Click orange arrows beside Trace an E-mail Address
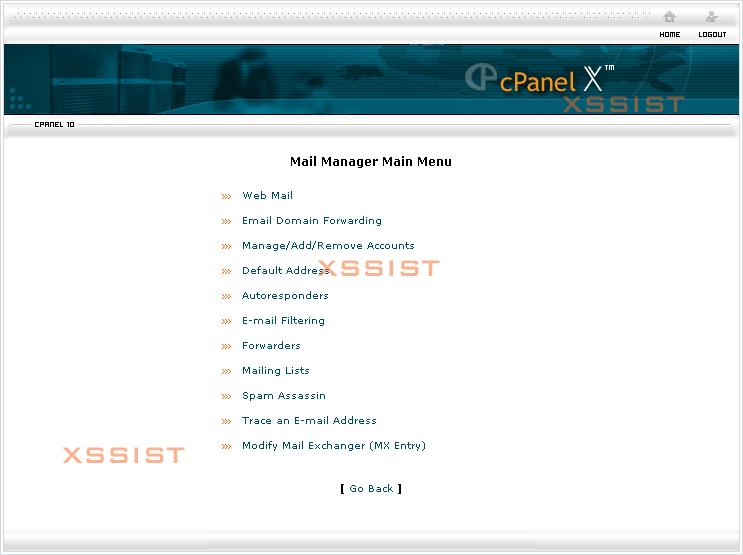 pyautogui.click(x=226, y=422)
